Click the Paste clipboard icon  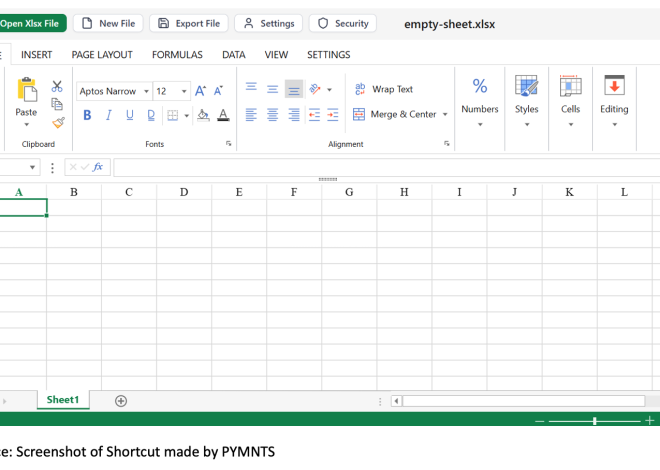[x=27, y=90]
